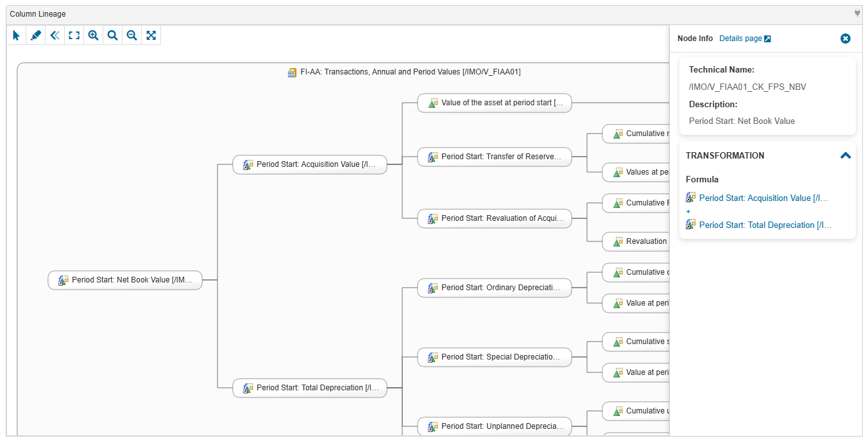
Task: Click the FI-AA: Transactions, Annual and Period Values title
Action: click(411, 72)
